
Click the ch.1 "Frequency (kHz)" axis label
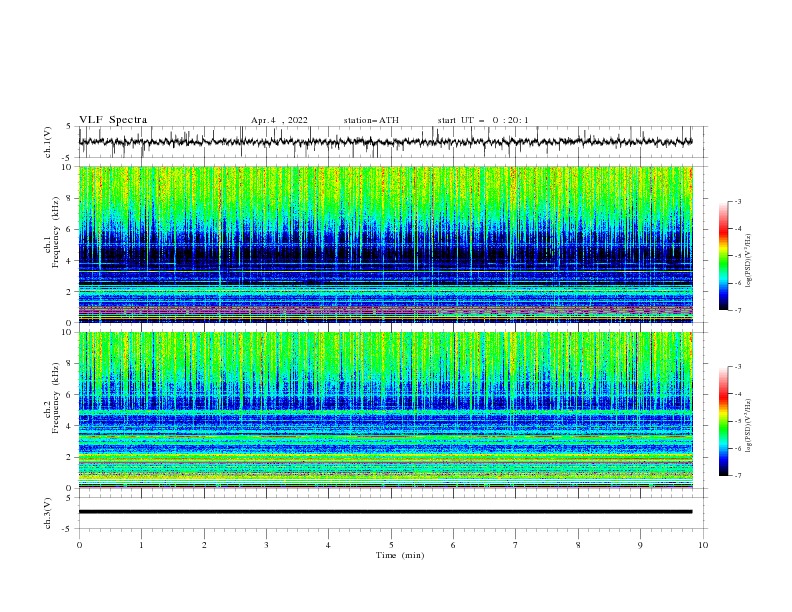point(55,233)
